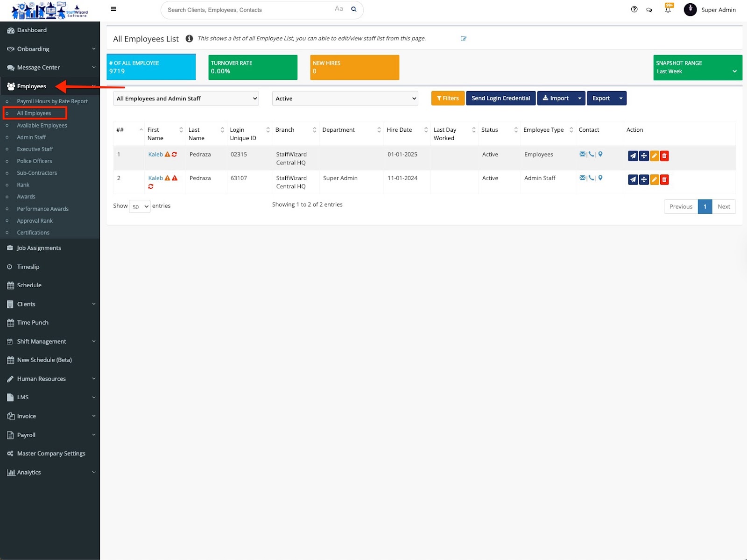
Task: Click the help question mark icon
Action: click(634, 9)
